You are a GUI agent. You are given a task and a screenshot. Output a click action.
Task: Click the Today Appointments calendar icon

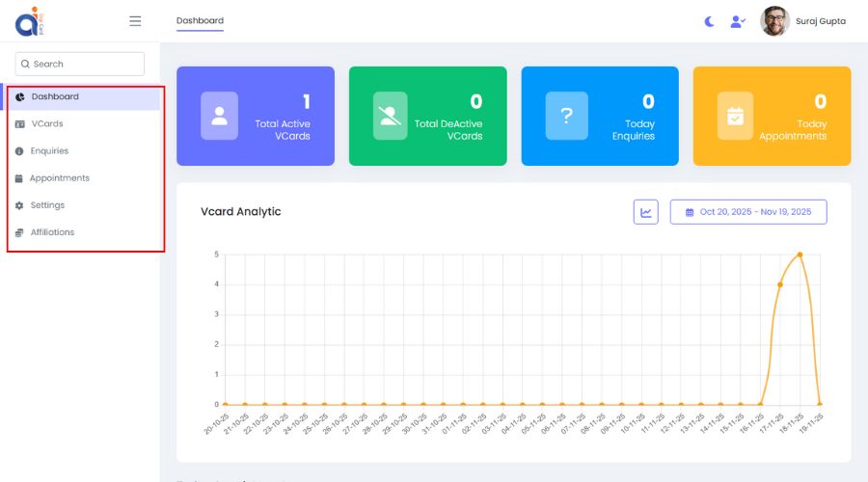coord(735,116)
